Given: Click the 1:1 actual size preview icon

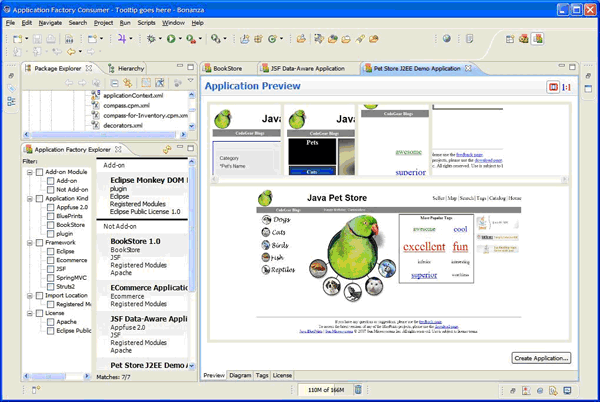Looking at the screenshot, I should coord(566,87).
